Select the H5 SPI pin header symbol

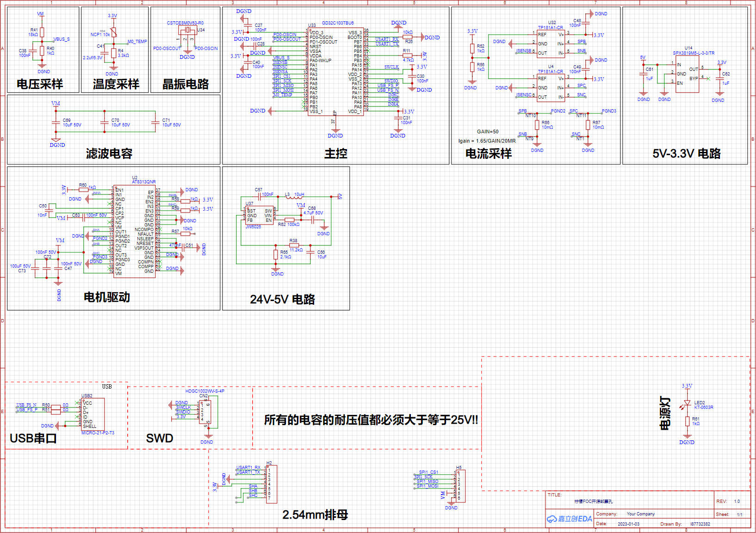(x=460, y=486)
